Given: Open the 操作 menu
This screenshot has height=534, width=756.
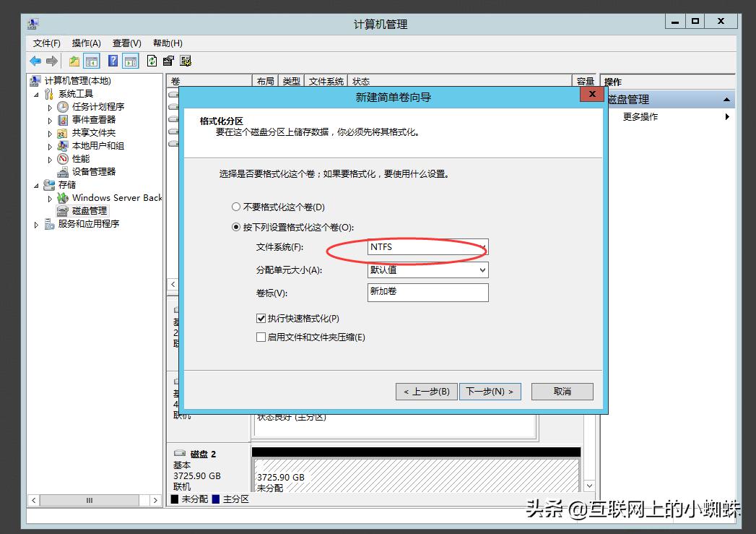Looking at the screenshot, I should [x=86, y=43].
